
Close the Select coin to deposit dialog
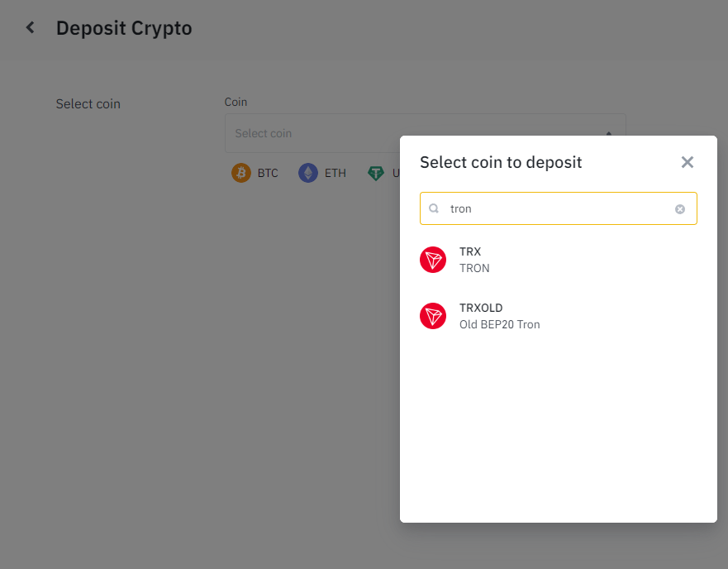point(687,162)
